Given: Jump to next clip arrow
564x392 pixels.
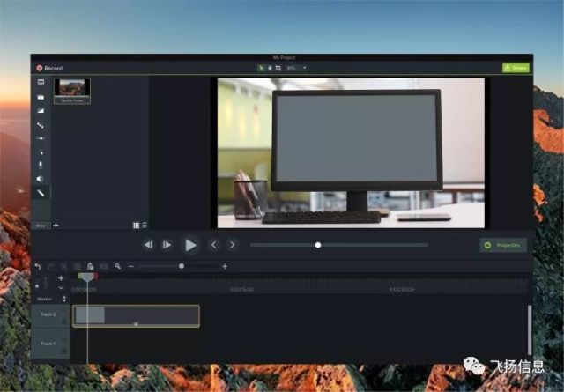Looking at the screenshot, I should (233, 245).
